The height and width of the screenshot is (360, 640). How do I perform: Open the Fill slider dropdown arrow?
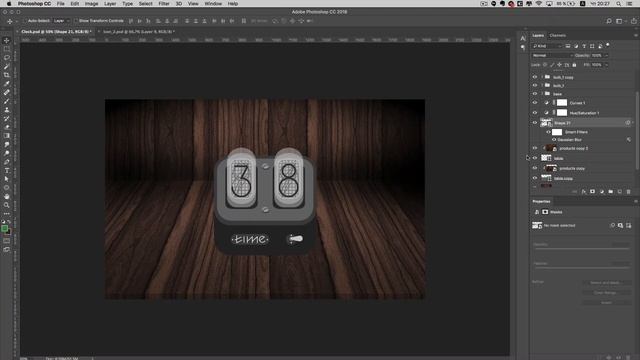tap(607, 65)
